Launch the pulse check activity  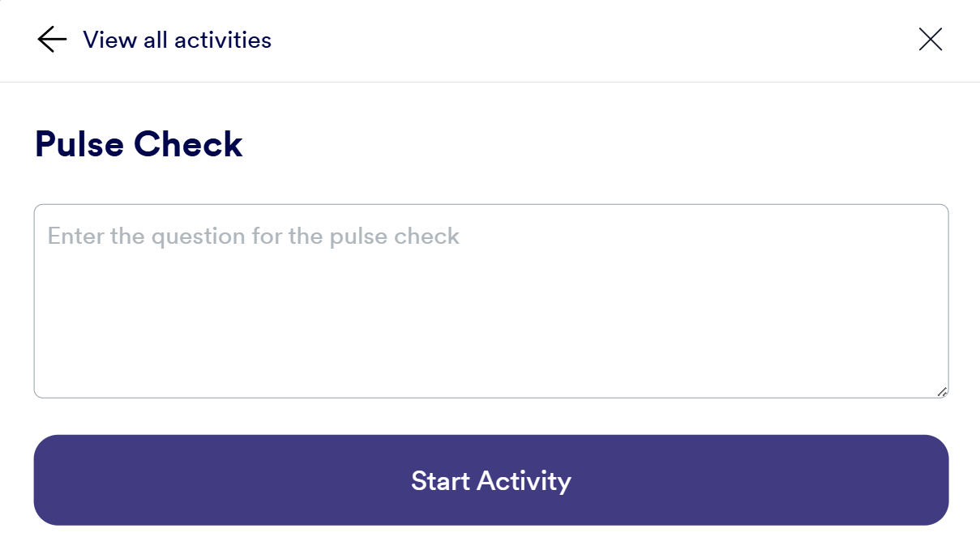tap(490, 480)
